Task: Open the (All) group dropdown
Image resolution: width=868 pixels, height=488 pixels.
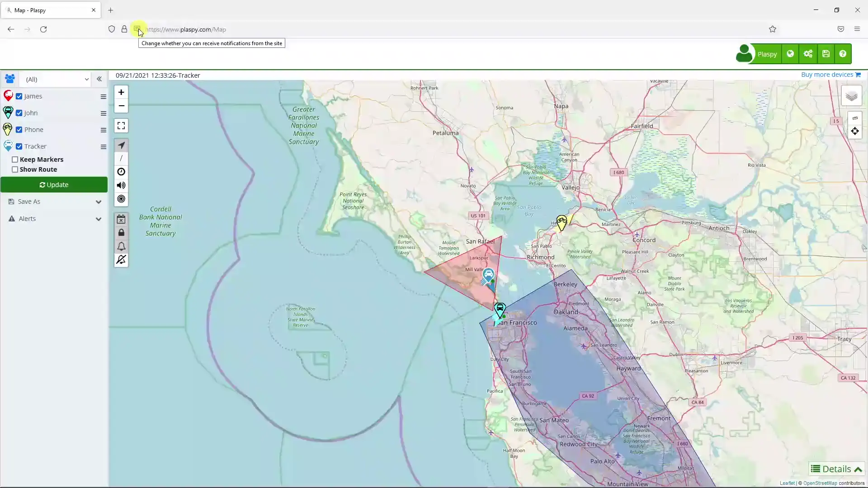Action: click(x=56, y=80)
